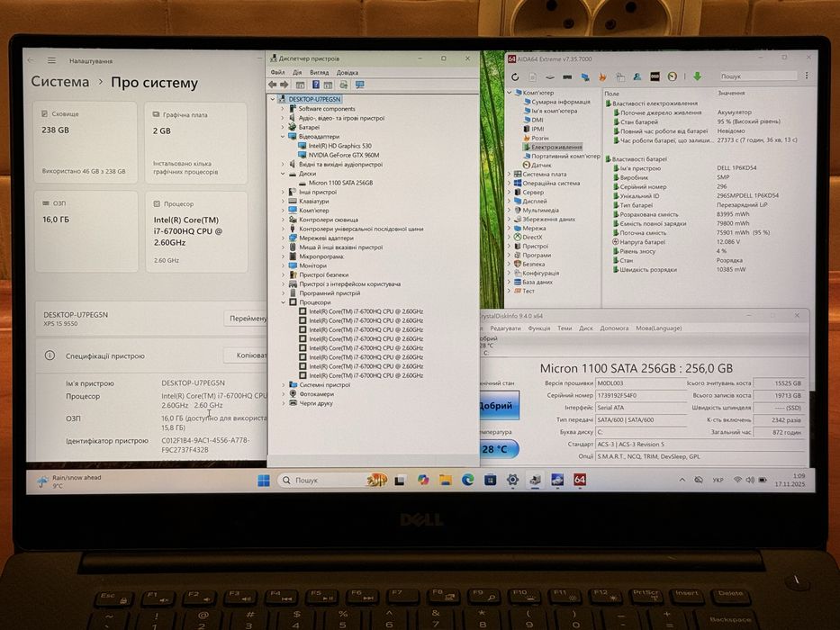Click Back arrow in Device Manager toolbar

(273, 85)
